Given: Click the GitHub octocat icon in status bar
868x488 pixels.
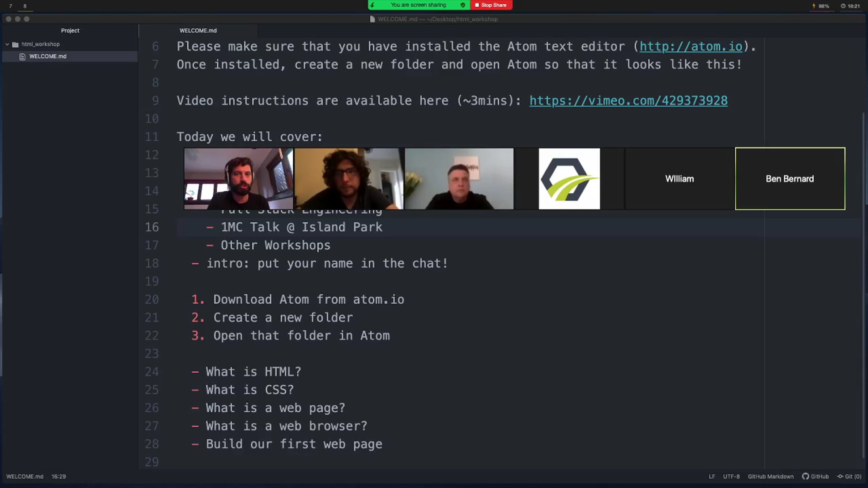Looking at the screenshot, I should point(805,476).
